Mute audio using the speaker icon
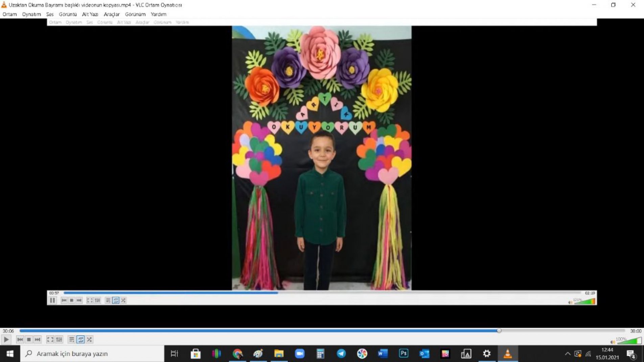The width and height of the screenshot is (644, 362). pyautogui.click(x=612, y=342)
